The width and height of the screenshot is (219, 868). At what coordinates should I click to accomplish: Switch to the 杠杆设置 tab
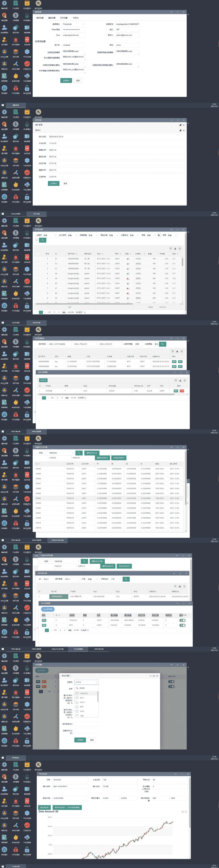[64, 18]
